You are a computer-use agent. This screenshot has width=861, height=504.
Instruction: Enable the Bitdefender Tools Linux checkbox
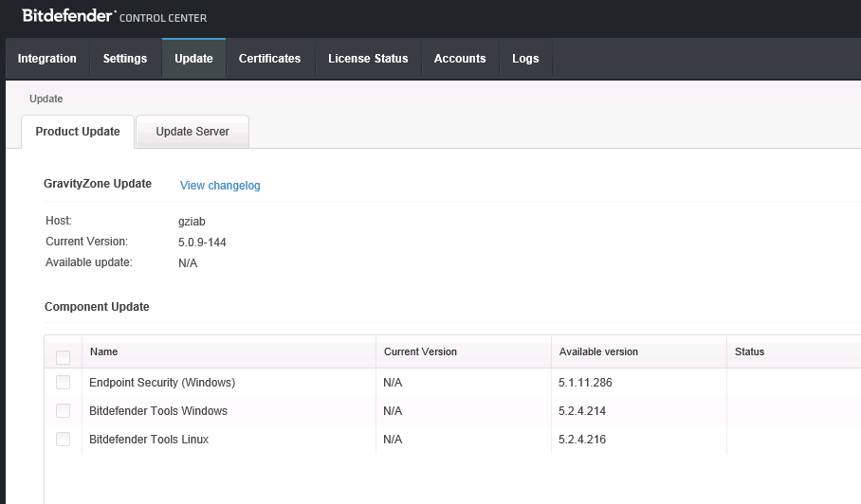(64, 440)
